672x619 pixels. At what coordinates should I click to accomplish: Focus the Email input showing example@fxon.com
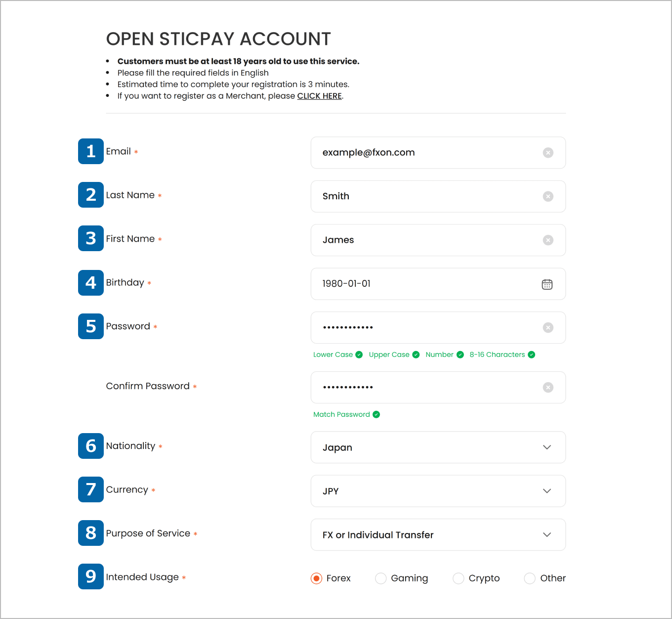point(438,153)
